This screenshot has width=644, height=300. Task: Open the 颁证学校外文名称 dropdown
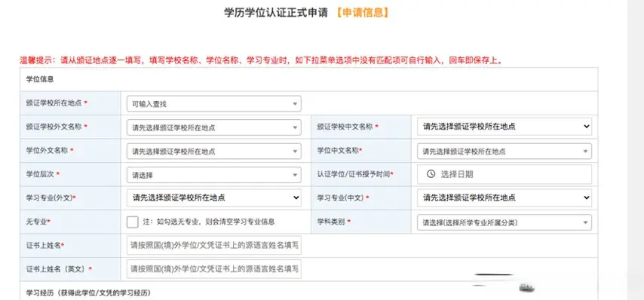pyautogui.click(x=214, y=127)
